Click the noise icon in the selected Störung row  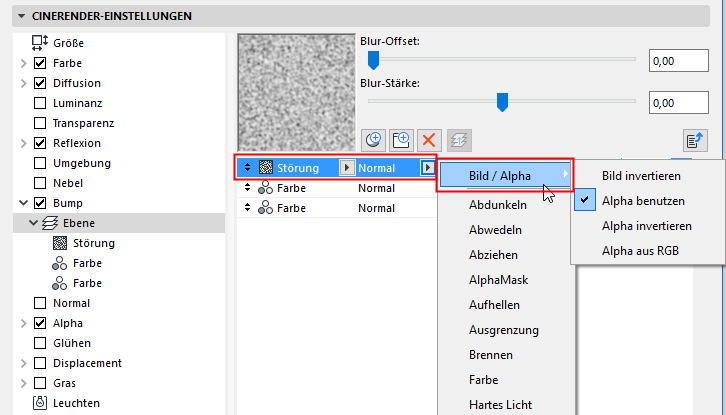click(x=266, y=168)
